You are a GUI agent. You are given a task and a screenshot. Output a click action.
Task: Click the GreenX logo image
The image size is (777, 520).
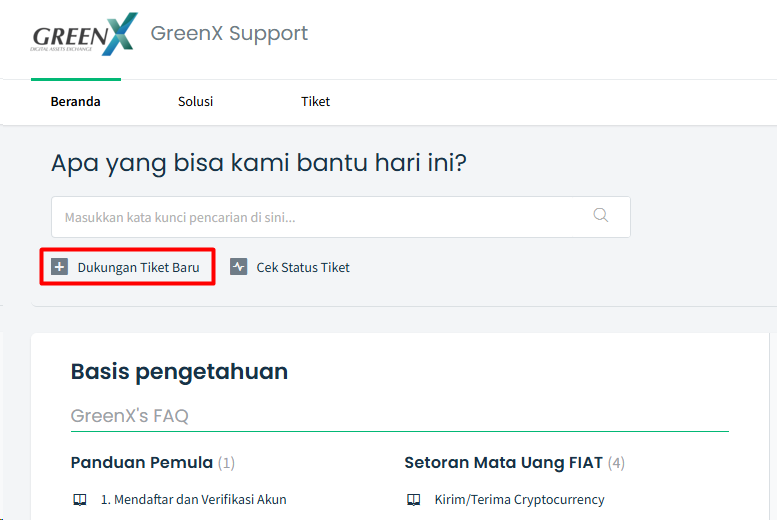click(x=84, y=34)
